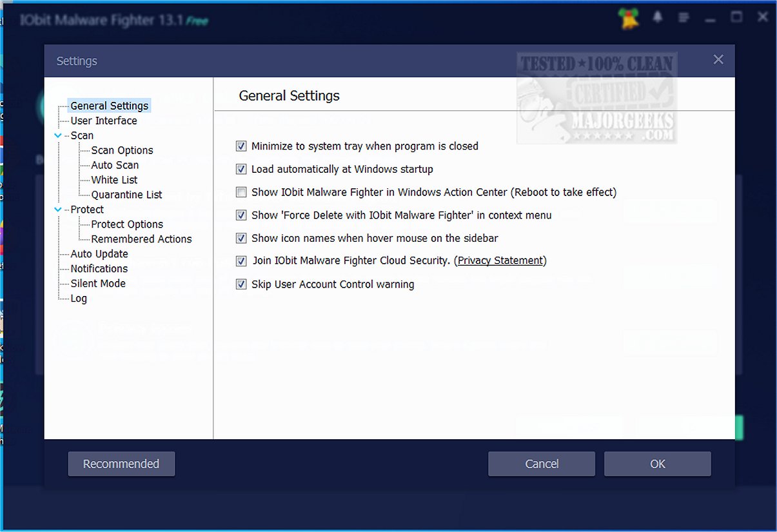777x532 pixels.
Task: Open the Quarantine List page
Action: [126, 195]
